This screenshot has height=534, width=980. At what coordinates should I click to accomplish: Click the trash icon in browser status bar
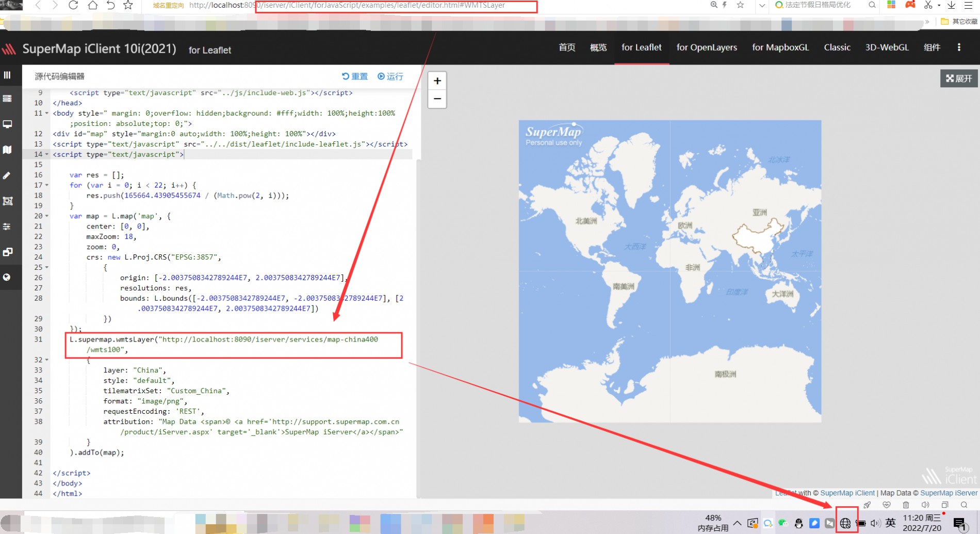click(906, 505)
